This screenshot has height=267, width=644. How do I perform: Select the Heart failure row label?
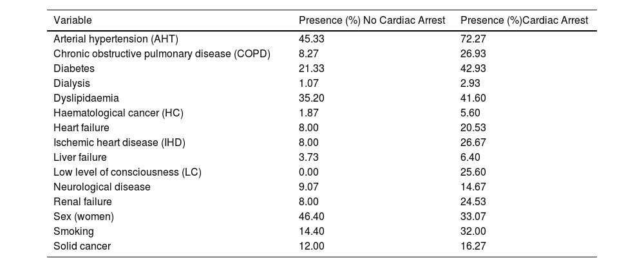pyautogui.click(x=81, y=127)
